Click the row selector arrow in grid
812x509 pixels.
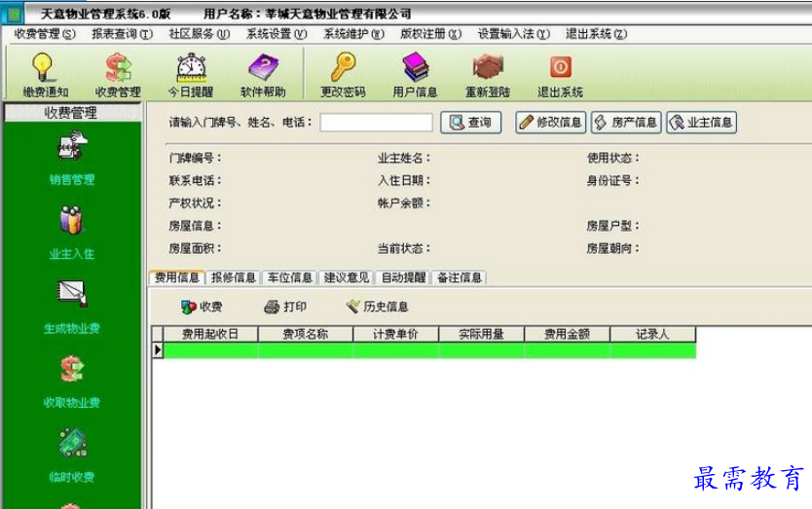click(158, 350)
